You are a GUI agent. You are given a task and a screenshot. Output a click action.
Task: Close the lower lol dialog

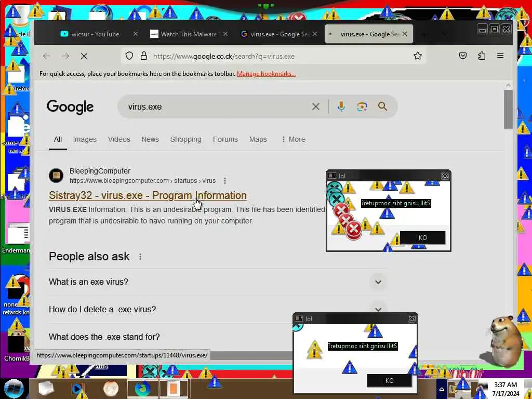(411, 319)
